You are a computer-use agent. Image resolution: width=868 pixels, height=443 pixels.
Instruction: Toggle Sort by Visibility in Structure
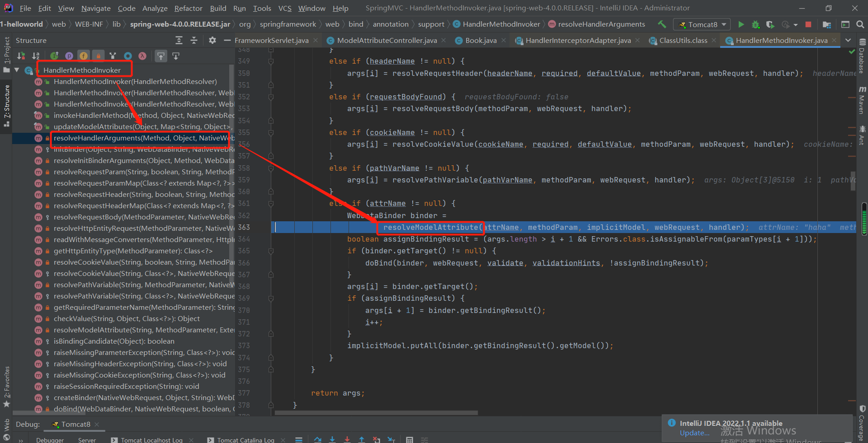(x=21, y=56)
